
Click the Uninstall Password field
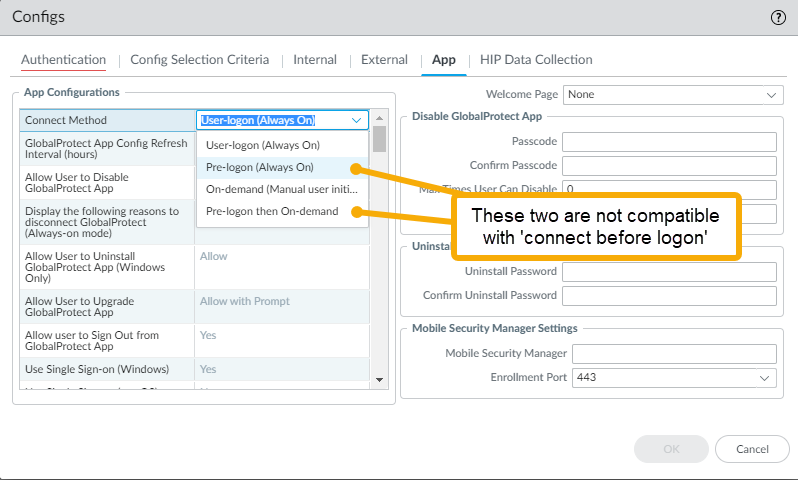coord(669,271)
